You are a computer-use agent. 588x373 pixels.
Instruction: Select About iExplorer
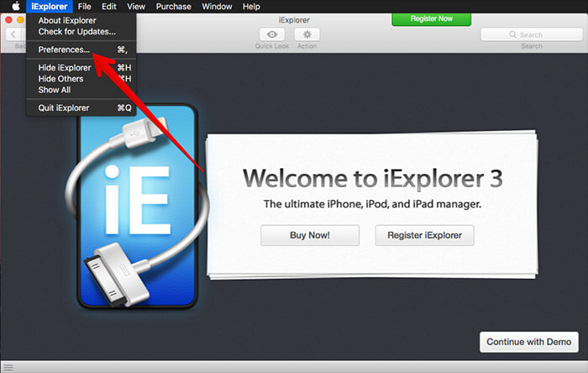(81, 21)
